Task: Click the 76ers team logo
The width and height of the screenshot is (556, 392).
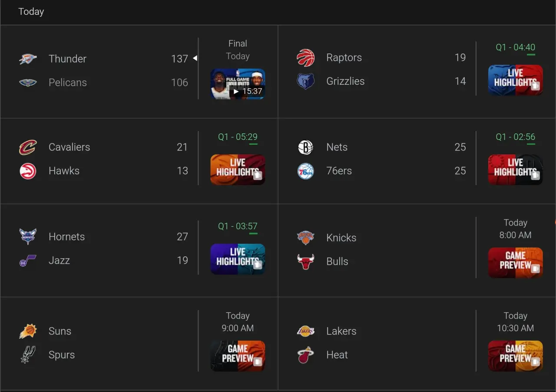Action: 306,171
